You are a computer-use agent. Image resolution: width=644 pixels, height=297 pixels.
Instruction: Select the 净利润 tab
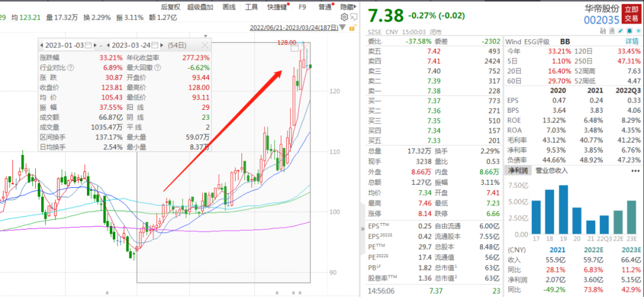[x=518, y=171]
